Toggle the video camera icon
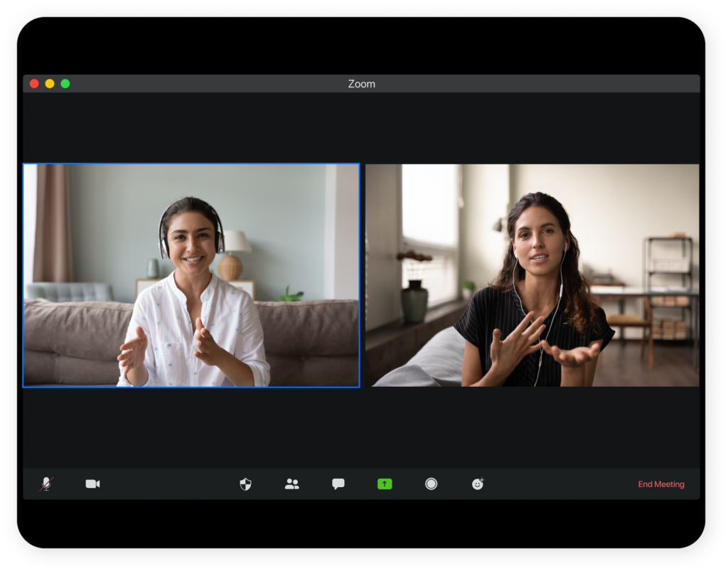This screenshot has width=728, height=571. click(x=93, y=484)
